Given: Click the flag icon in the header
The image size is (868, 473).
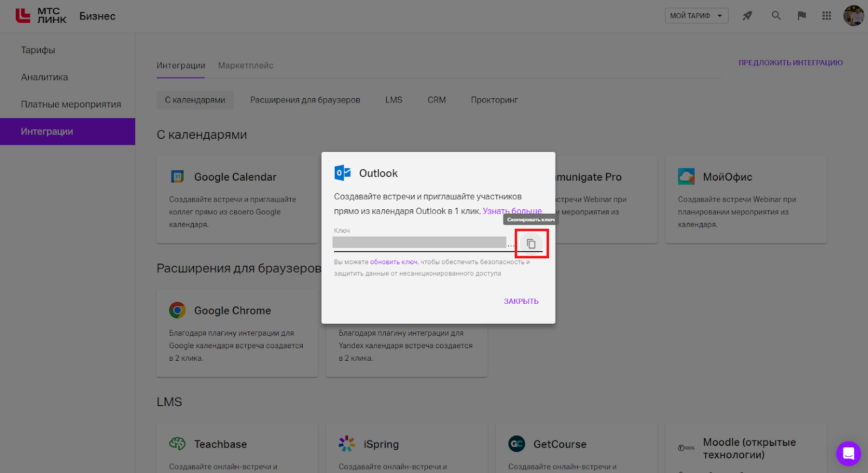Looking at the screenshot, I should [x=802, y=16].
